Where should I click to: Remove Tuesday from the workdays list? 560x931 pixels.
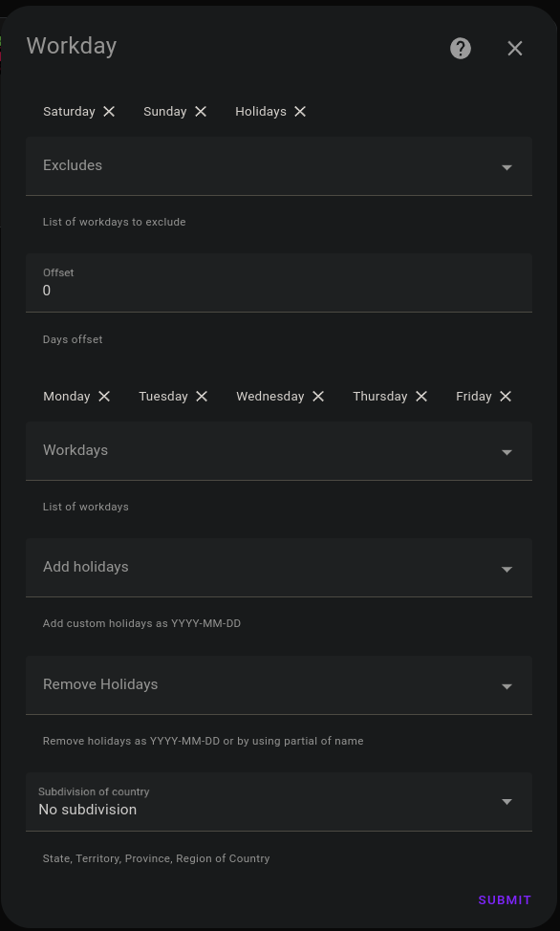pyautogui.click(x=201, y=396)
